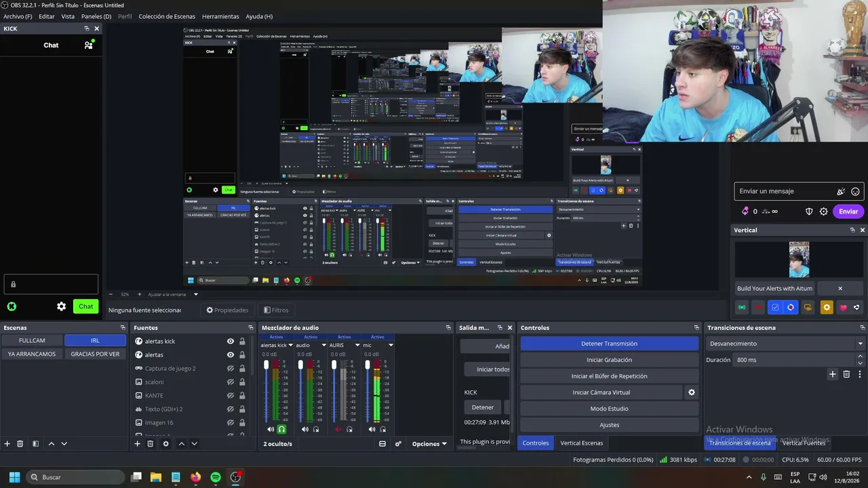The height and width of the screenshot is (488, 868).
Task: Move the source up in the Fuentes list
Action: coord(181,444)
